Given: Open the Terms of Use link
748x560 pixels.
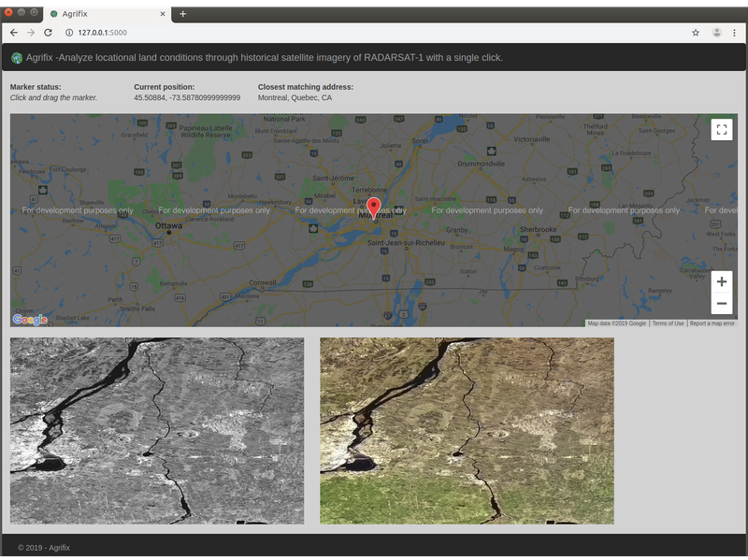Looking at the screenshot, I should [x=668, y=323].
